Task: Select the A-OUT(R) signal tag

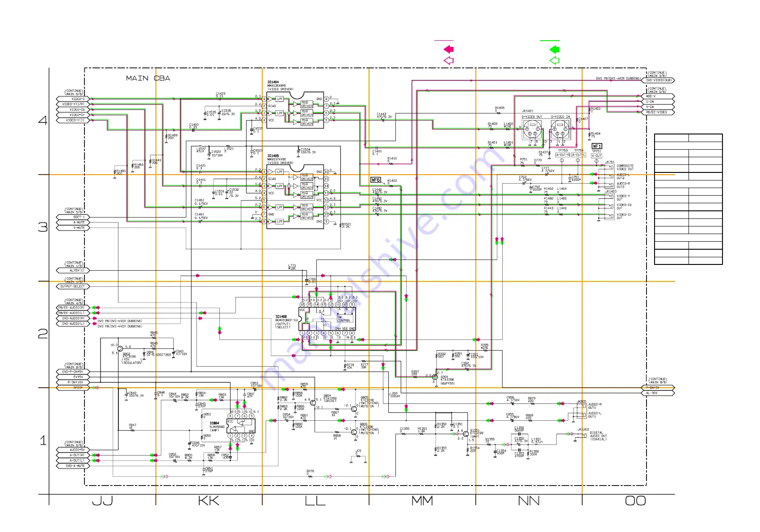Action: (73, 455)
